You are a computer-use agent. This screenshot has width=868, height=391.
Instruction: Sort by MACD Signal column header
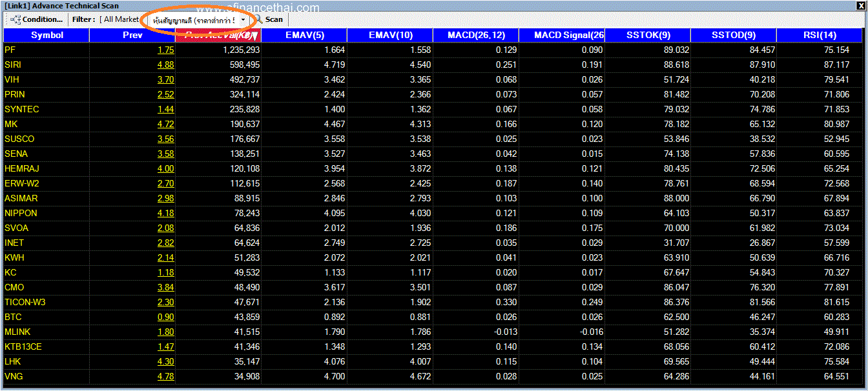pos(562,35)
